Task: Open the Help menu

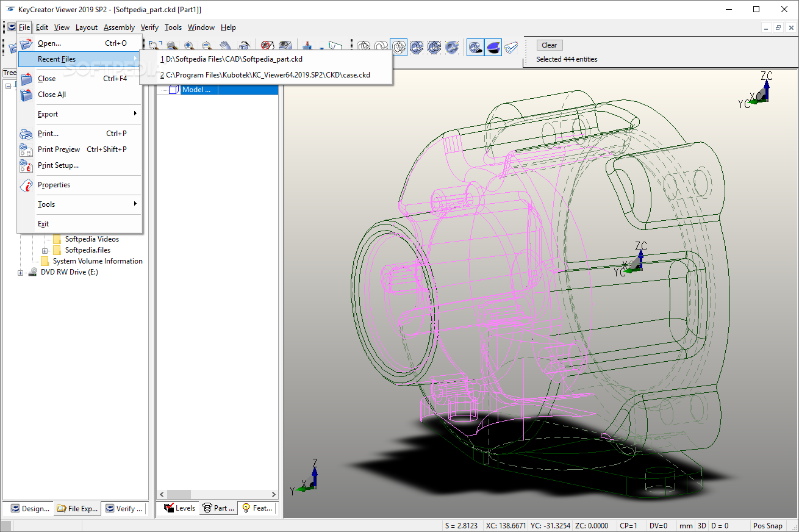Action: tap(228, 27)
